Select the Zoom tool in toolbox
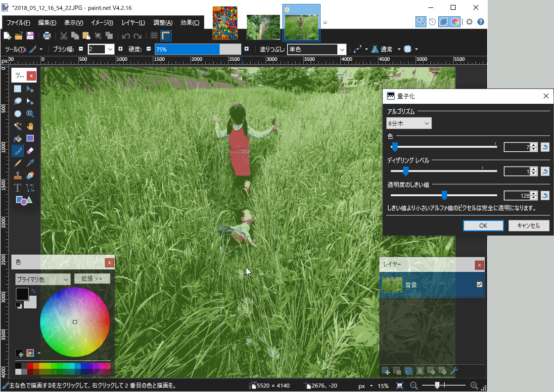Viewport: 554px width, 392px height. coord(30,114)
